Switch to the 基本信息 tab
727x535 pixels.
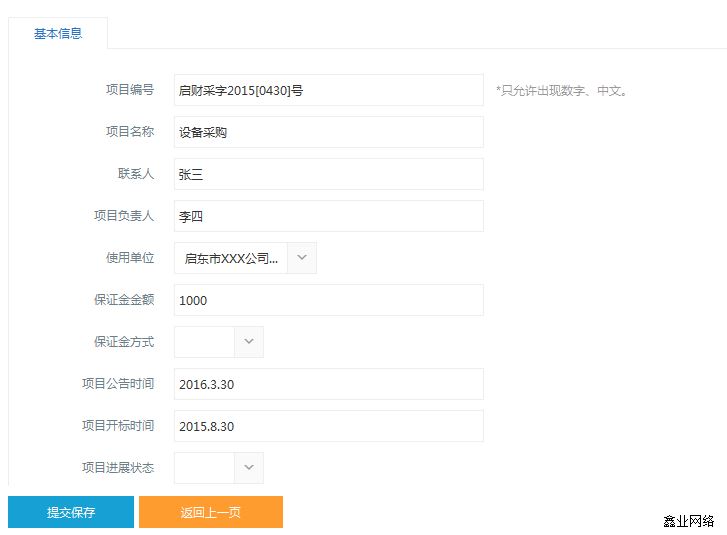[58, 33]
